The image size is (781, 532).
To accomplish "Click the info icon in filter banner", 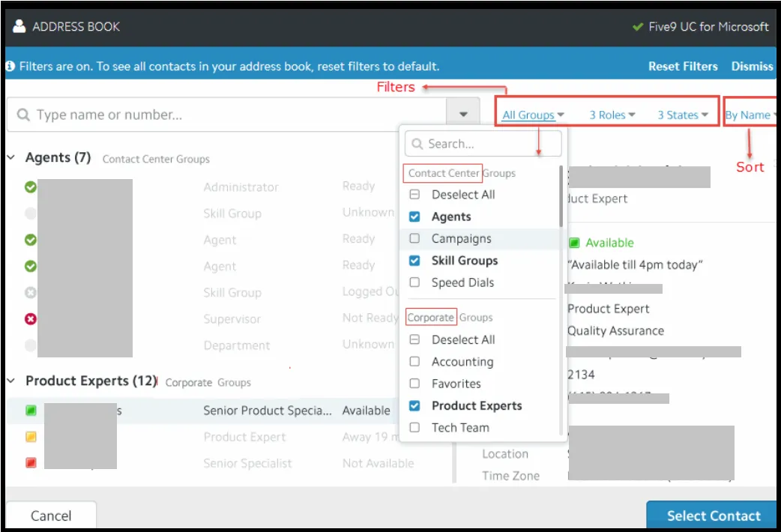I will coord(10,67).
